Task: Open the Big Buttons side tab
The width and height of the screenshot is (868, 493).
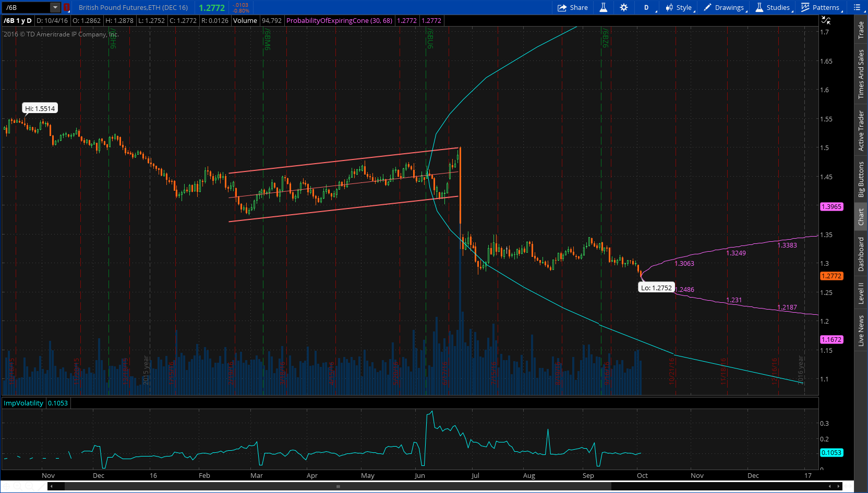Action: point(861,179)
